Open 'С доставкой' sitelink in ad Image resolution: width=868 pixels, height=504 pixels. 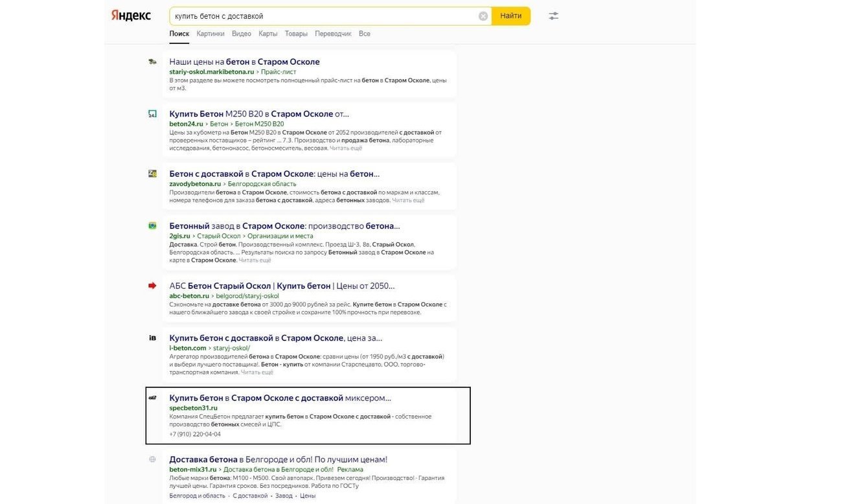250,496
